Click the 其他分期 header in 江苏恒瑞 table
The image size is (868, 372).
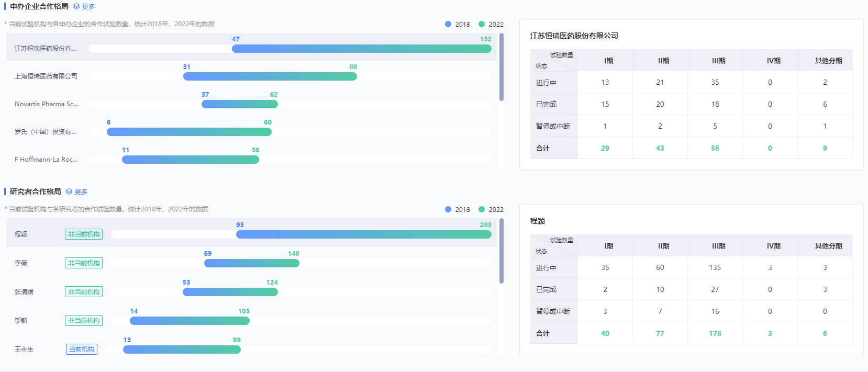828,61
